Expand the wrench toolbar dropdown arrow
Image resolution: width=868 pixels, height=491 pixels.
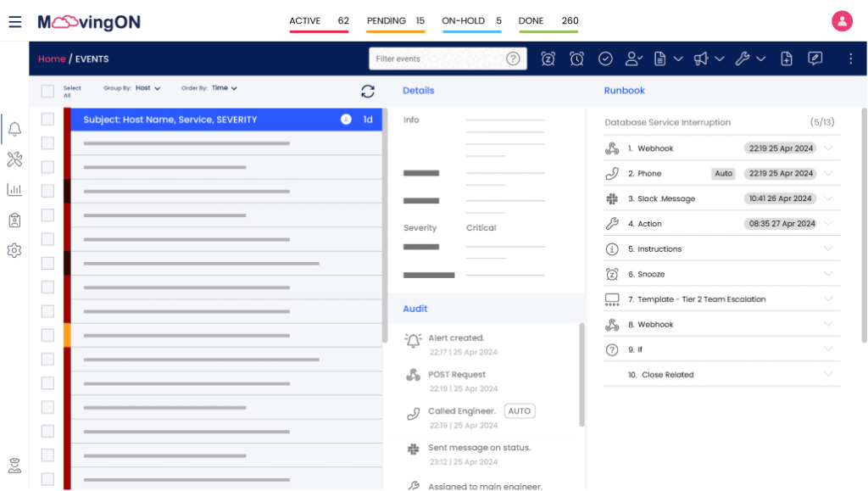coord(761,59)
